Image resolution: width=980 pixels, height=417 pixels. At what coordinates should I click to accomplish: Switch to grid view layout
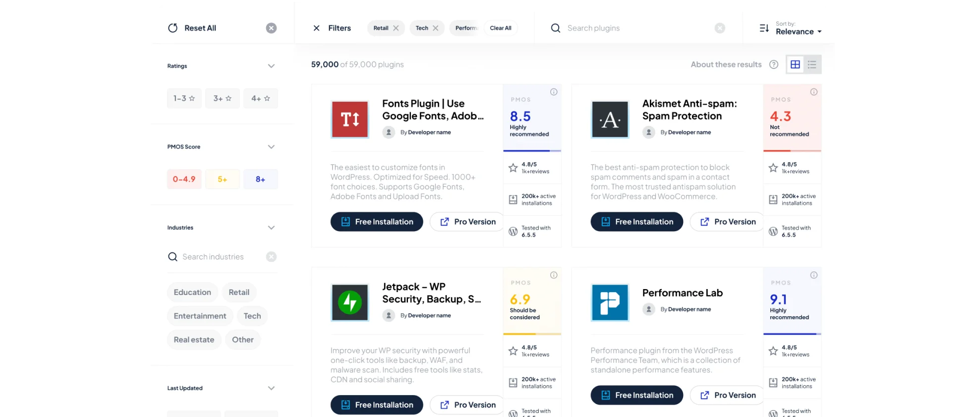point(795,64)
